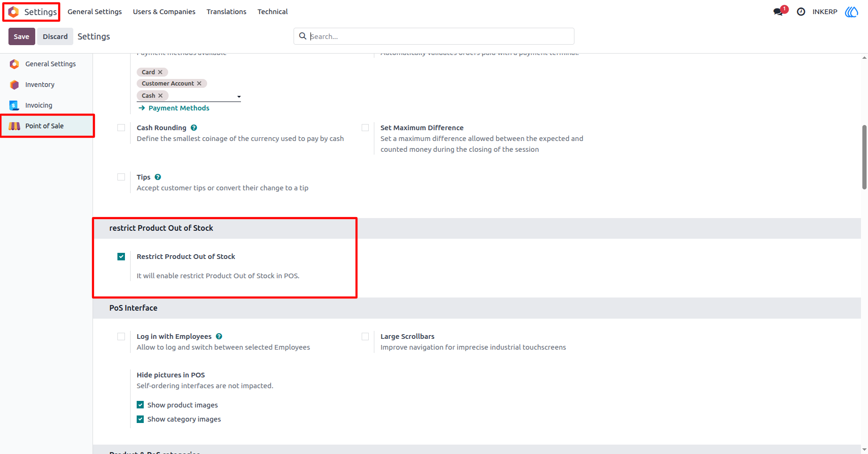Uncheck Show product images
This screenshot has height=454, width=868.
click(140, 405)
